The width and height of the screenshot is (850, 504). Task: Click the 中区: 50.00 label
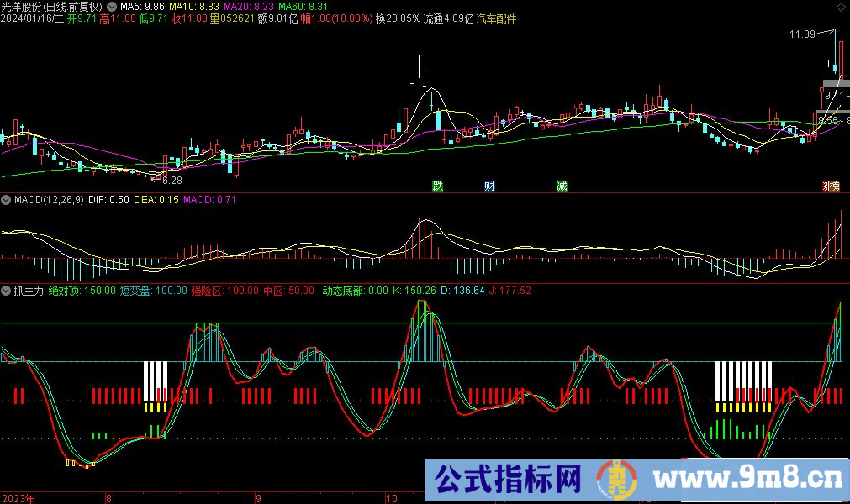click(x=289, y=291)
